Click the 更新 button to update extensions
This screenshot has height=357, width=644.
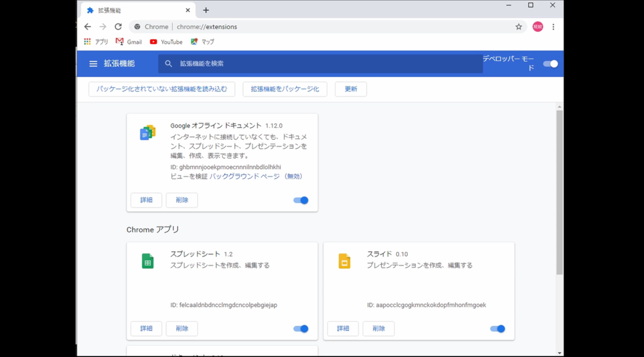coord(350,89)
